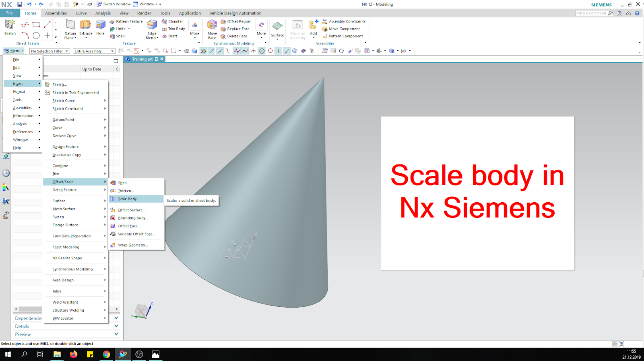This screenshot has width=644, height=361.
Task: Click the Save icon in title bar
Action: tap(19, 4)
